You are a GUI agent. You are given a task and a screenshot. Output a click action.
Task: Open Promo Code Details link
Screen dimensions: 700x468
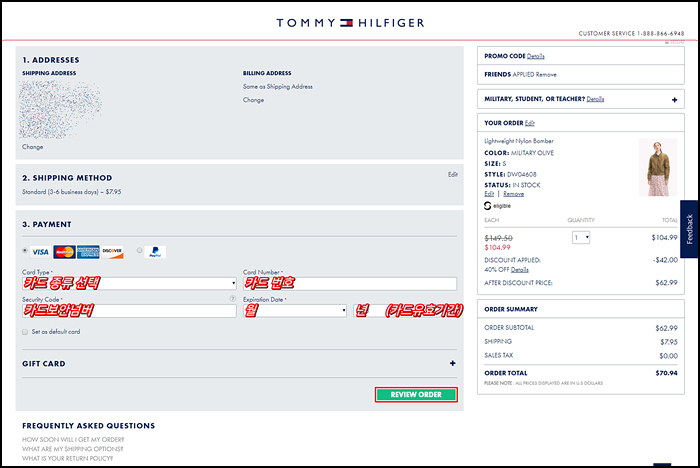click(535, 56)
